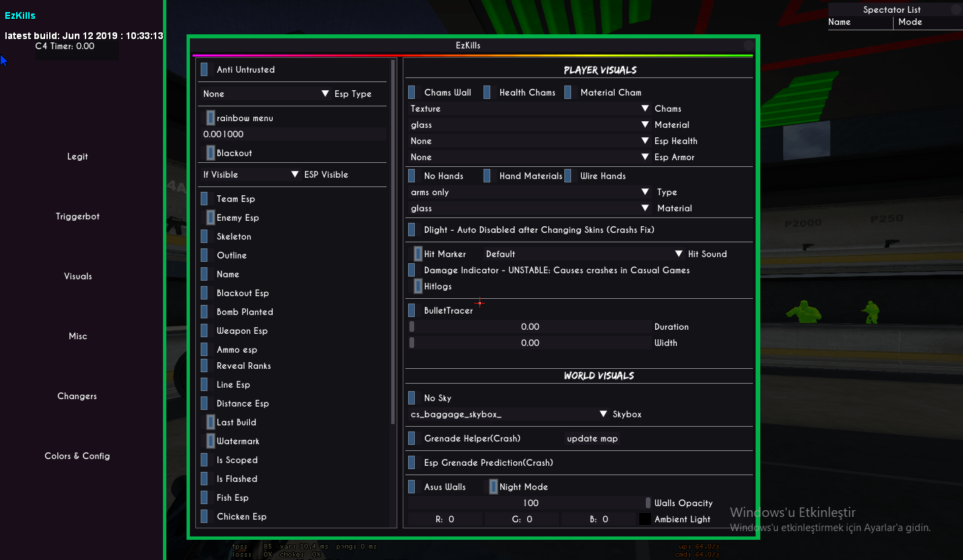
Task: Open the Esp Armor dropdown
Action: [530, 157]
